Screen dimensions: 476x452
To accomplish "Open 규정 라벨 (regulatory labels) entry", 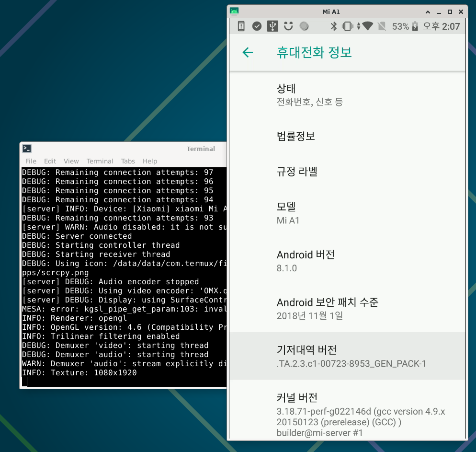I will click(x=347, y=172).
